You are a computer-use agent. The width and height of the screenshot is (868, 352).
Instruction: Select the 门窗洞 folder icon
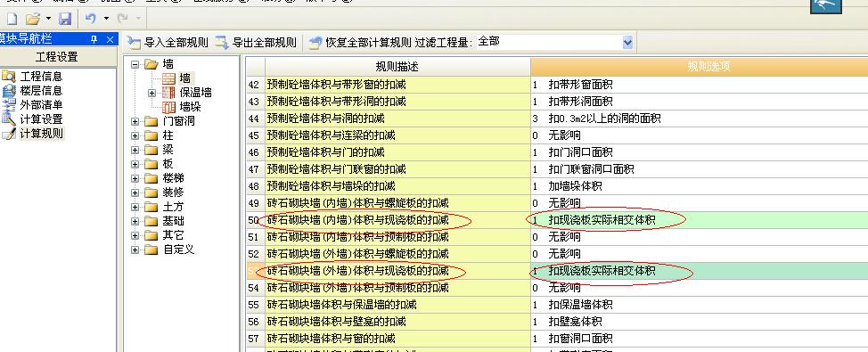click(x=151, y=121)
